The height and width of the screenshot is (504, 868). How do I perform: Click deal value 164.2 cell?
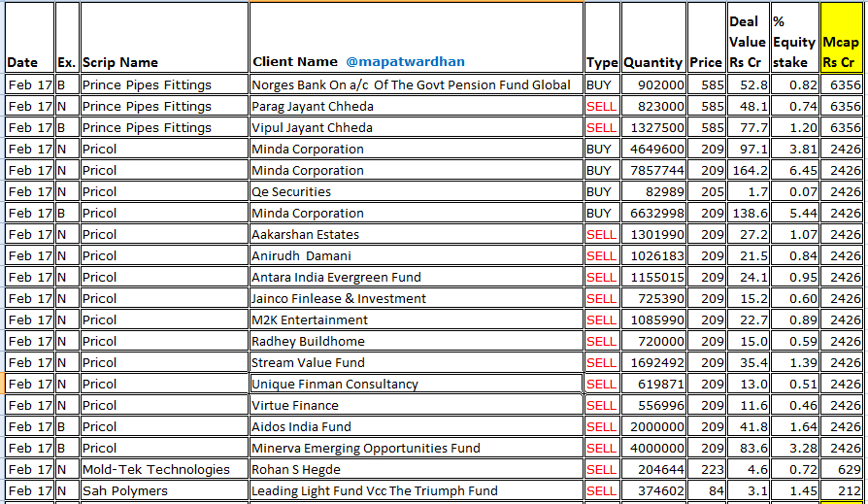pos(748,170)
